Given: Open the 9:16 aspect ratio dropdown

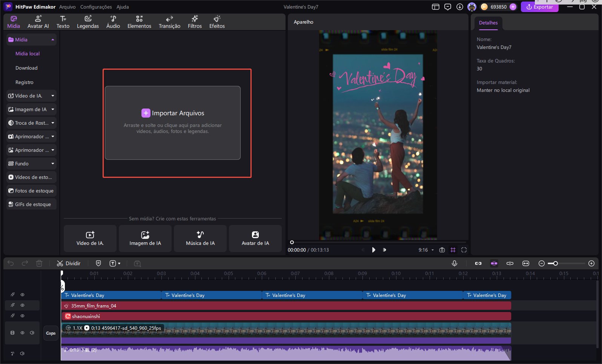Looking at the screenshot, I should (426, 250).
